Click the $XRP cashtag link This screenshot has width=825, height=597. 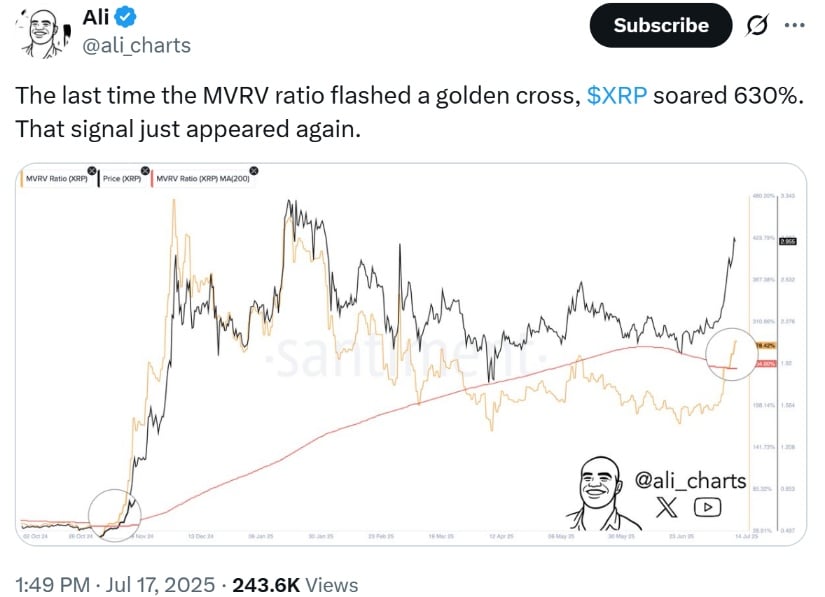tap(617, 96)
